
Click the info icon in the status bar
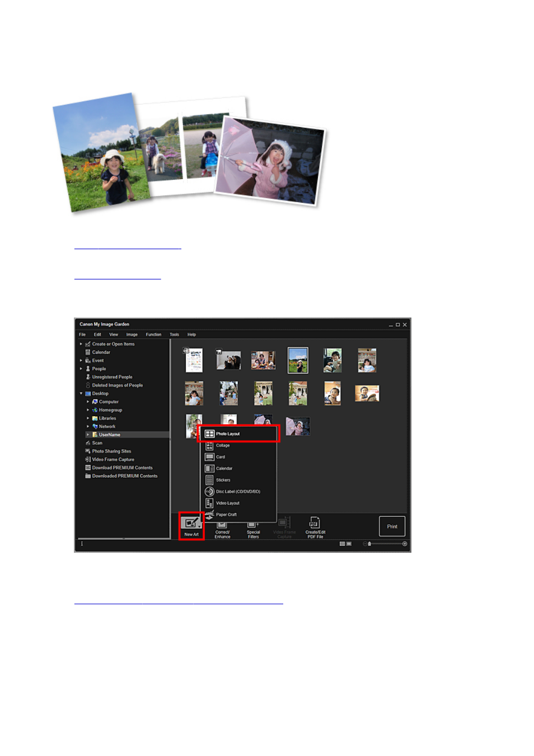(x=82, y=544)
